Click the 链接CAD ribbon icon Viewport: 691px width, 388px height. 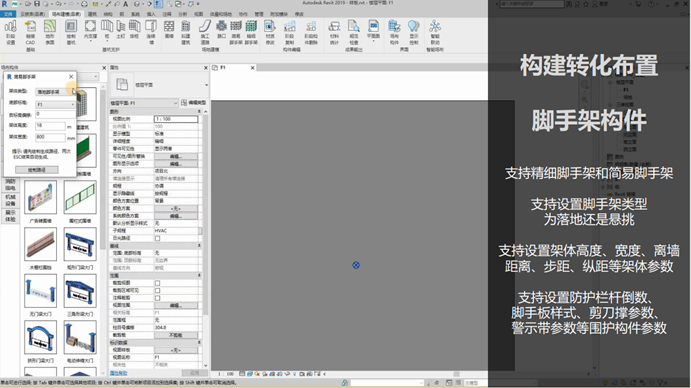point(30,33)
